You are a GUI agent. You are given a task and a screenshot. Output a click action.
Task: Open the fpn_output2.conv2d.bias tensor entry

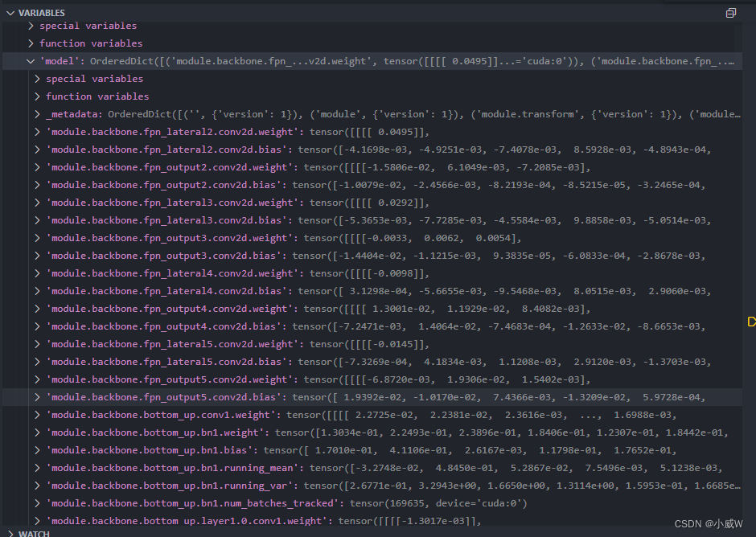pyautogui.click(x=372, y=185)
